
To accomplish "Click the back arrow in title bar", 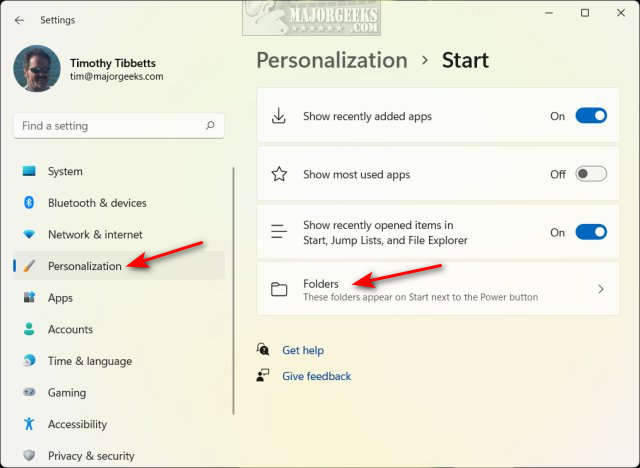I will (x=20, y=19).
